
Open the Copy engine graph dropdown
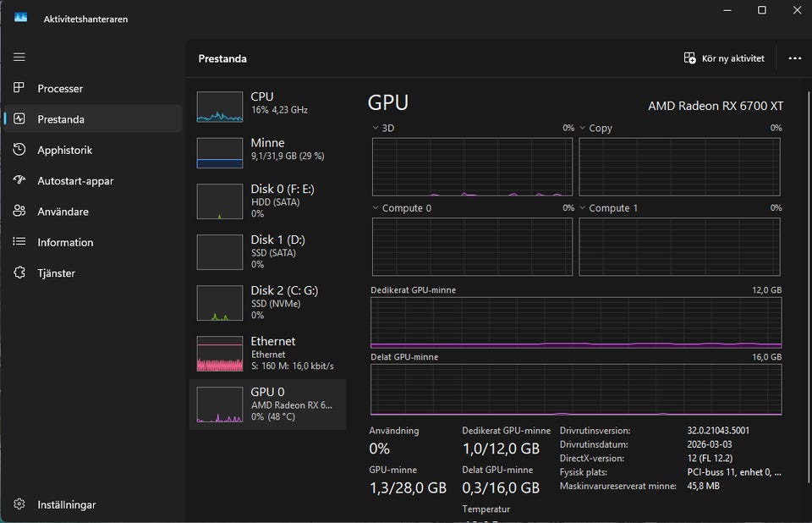[x=582, y=128]
